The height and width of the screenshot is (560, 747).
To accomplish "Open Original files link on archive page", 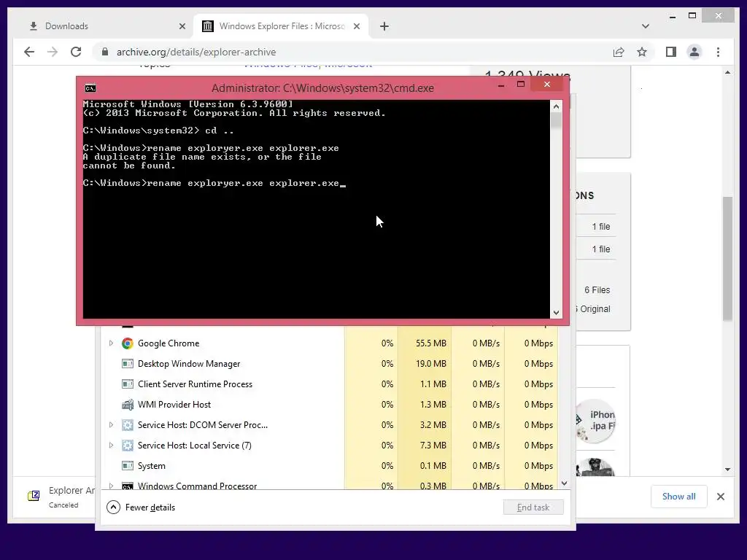I will pos(594,308).
